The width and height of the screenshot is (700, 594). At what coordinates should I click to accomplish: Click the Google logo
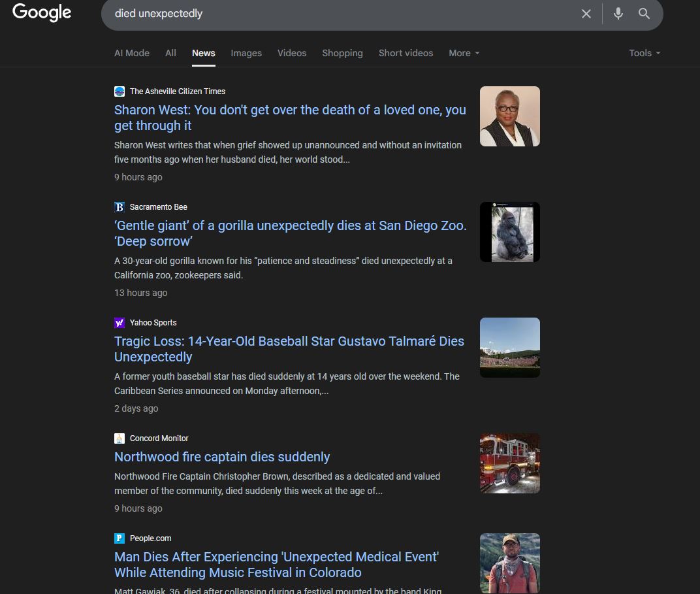42,12
